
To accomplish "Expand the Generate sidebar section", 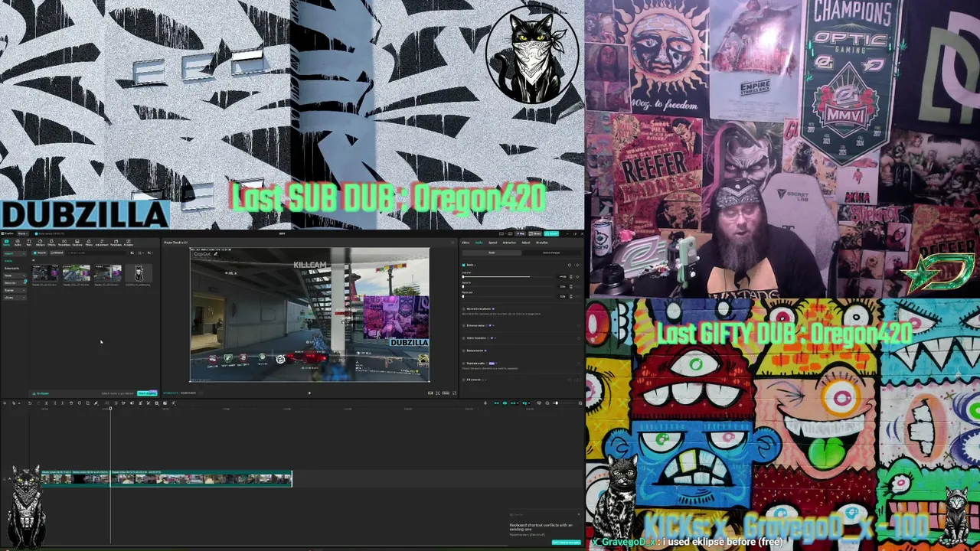I will pyautogui.click(x=15, y=283).
